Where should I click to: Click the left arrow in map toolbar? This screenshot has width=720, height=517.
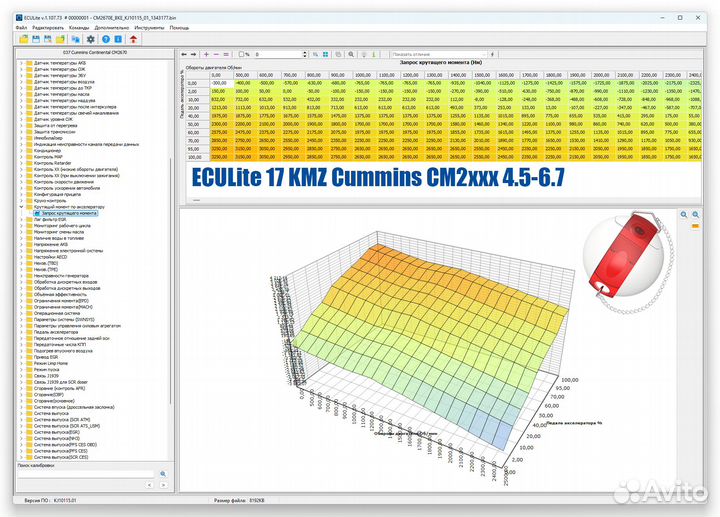pyautogui.click(x=184, y=54)
